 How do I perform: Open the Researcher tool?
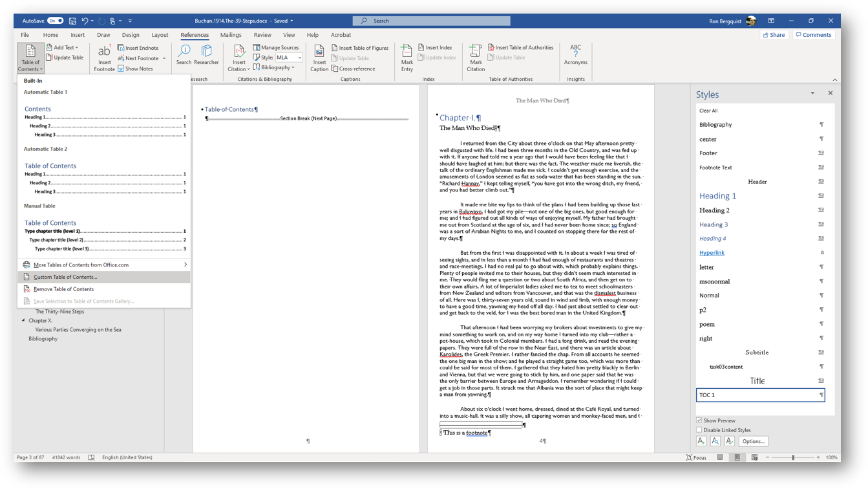206,52
